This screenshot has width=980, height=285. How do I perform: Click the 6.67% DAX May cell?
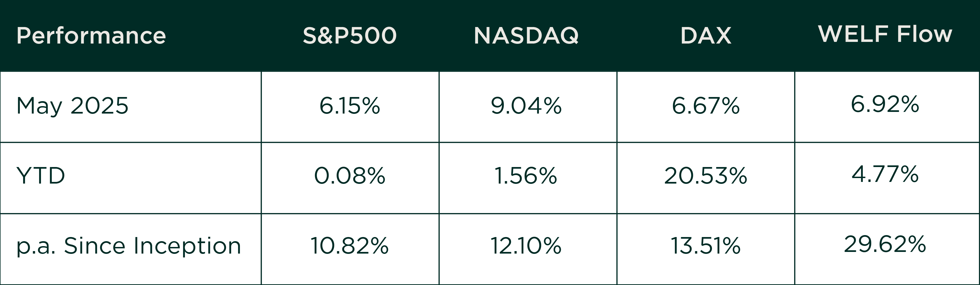(x=706, y=106)
